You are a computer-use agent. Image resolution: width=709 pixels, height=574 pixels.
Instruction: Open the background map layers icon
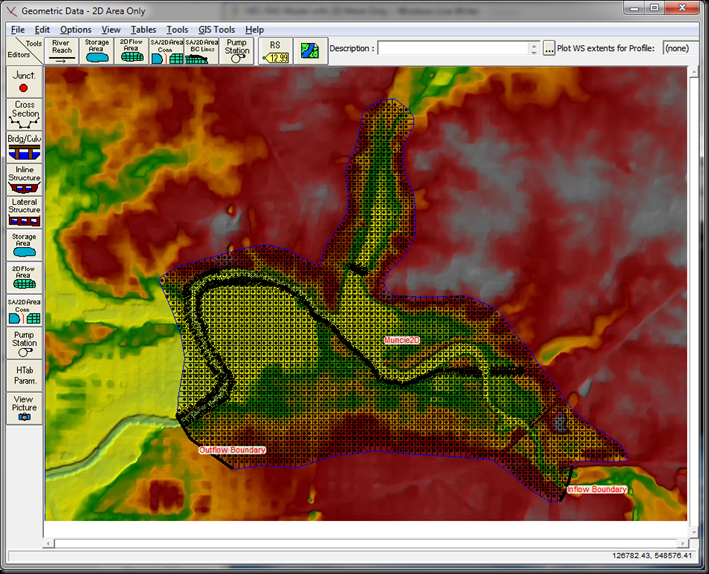click(310, 51)
